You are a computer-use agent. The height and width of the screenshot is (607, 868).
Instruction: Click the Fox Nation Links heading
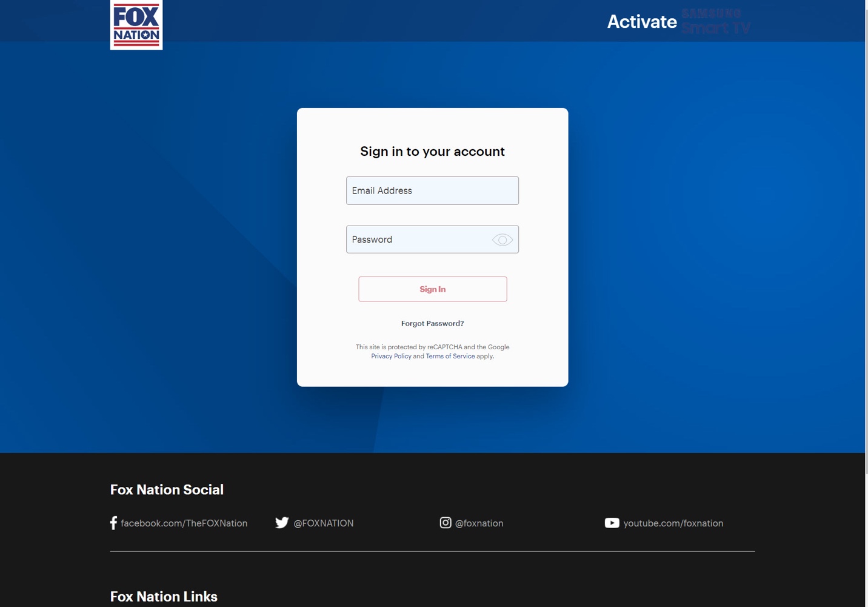(x=164, y=597)
